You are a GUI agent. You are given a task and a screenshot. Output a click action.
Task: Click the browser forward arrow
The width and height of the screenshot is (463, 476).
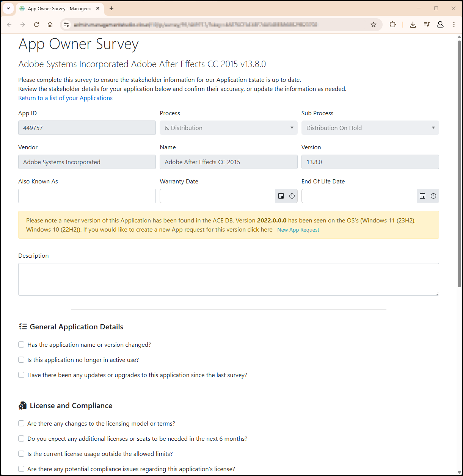(23, 25)
